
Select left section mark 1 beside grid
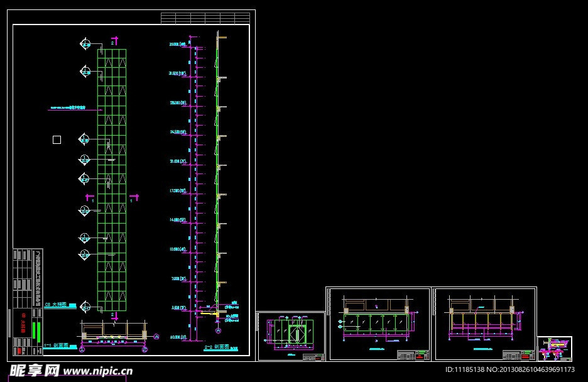point(90,198)
